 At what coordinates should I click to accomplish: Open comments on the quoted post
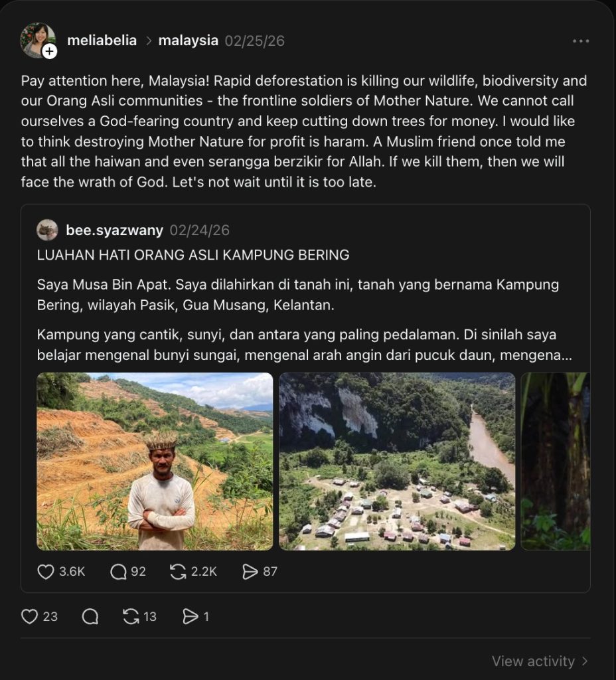click(119, 572)
